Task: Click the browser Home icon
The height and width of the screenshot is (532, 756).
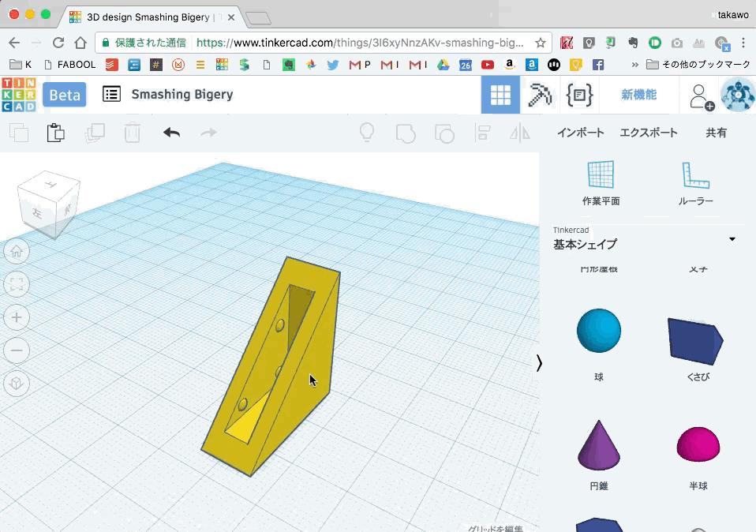Action: pyautogui.click(x=80, y=43)
